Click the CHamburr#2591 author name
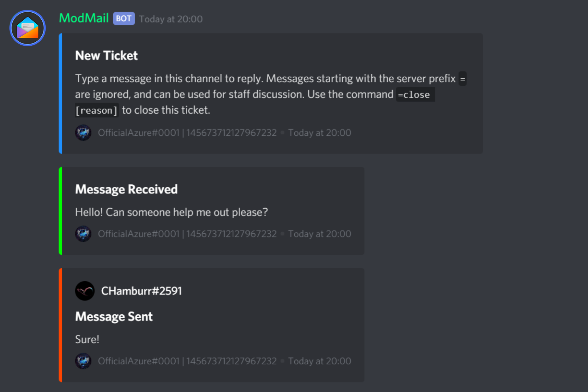 141,291
